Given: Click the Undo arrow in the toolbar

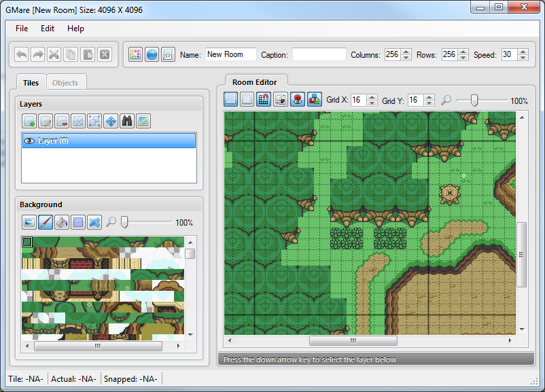Looking at the screenshot, I should (x=22, y=54).
